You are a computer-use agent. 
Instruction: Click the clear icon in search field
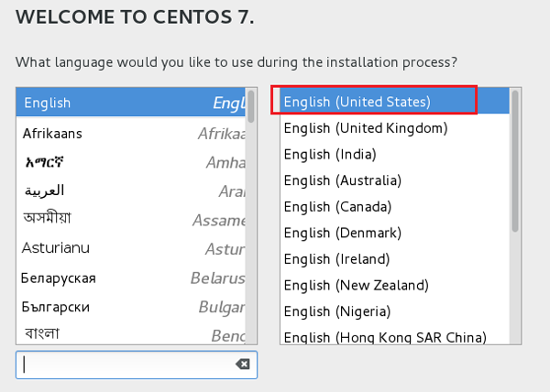pos(242,365)
